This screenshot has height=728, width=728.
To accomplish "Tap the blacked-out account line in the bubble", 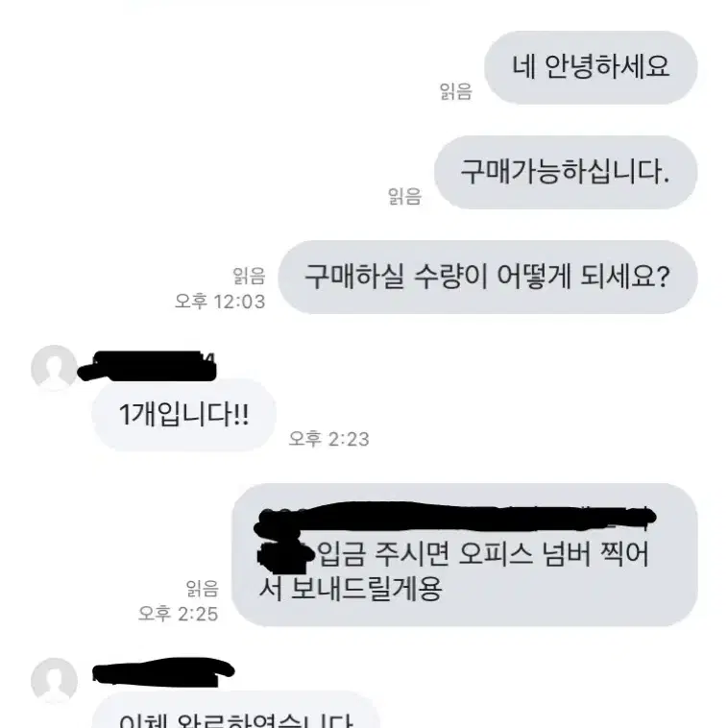I will click(455, 518).
